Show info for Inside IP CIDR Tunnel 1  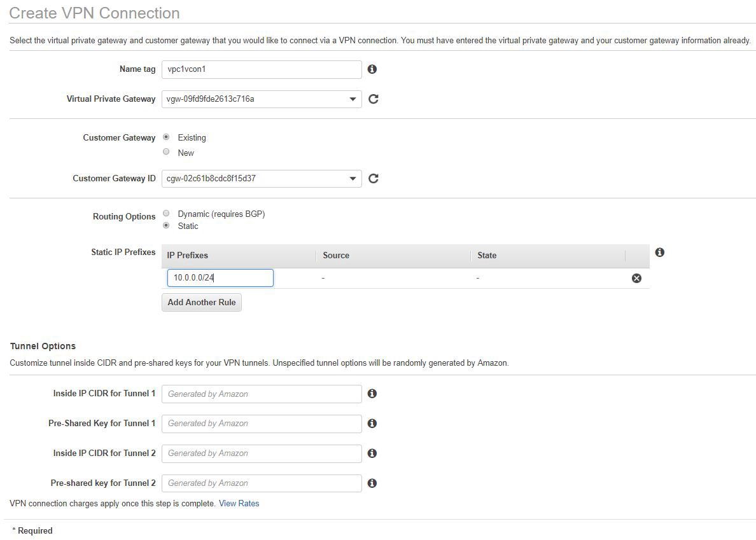372,394
